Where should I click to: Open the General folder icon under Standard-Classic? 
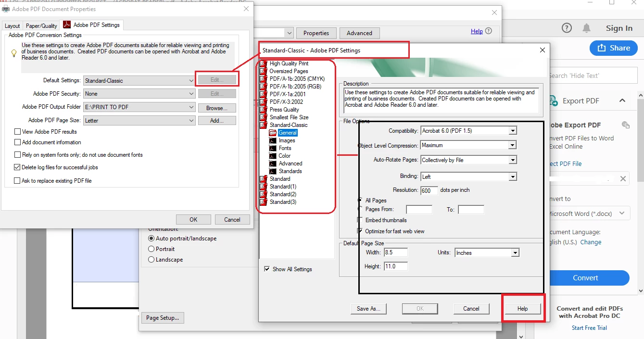(273, 133)
